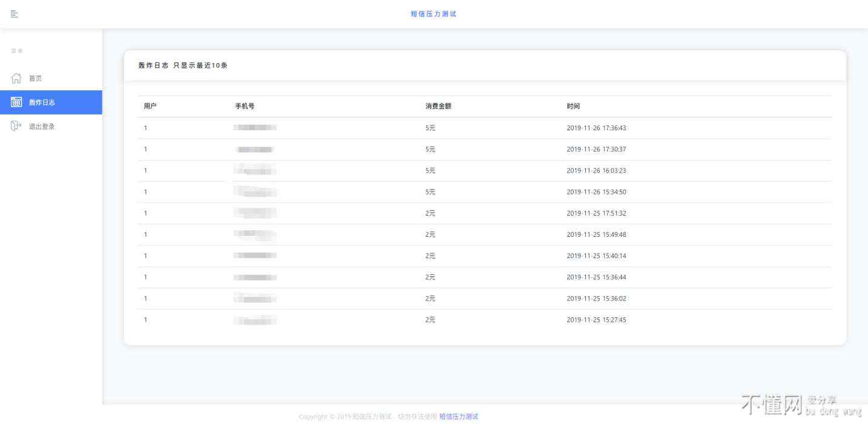Open the 短信压力测试 link in the footer

[458, 417]
